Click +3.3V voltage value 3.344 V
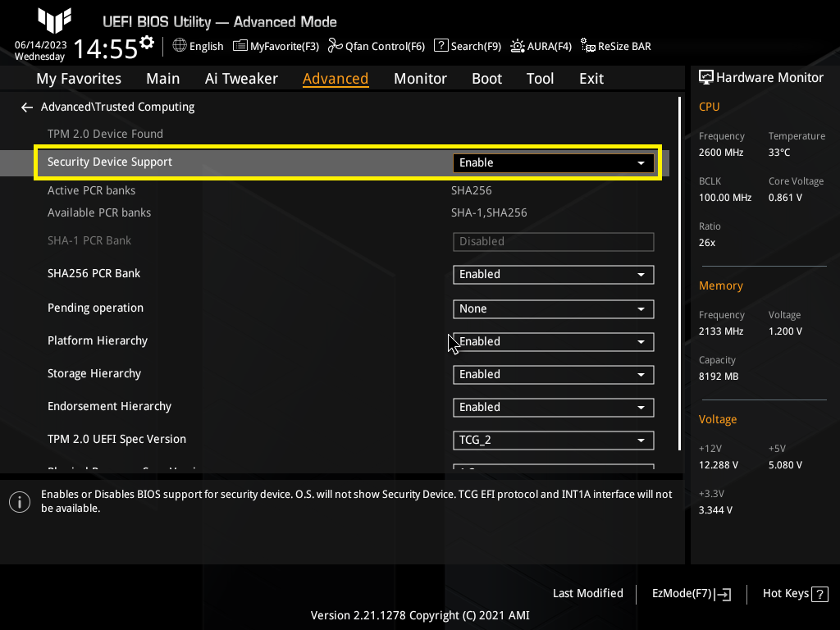Viewport: 840px width, 630px height. tap(715, 510)
